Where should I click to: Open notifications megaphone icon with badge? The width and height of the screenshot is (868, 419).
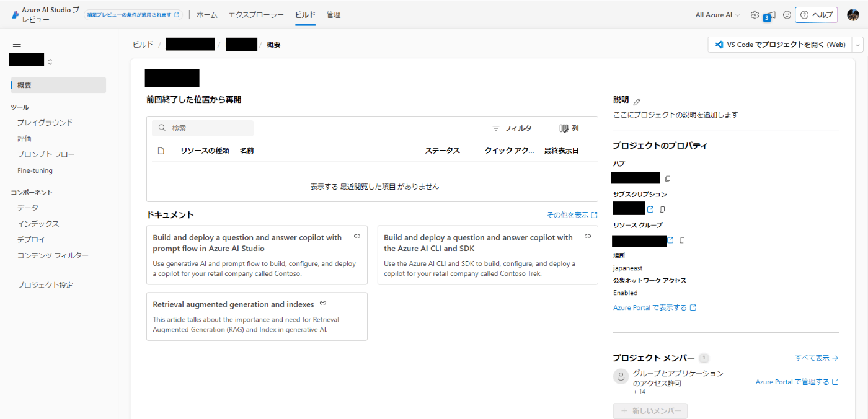pos(770,15)
